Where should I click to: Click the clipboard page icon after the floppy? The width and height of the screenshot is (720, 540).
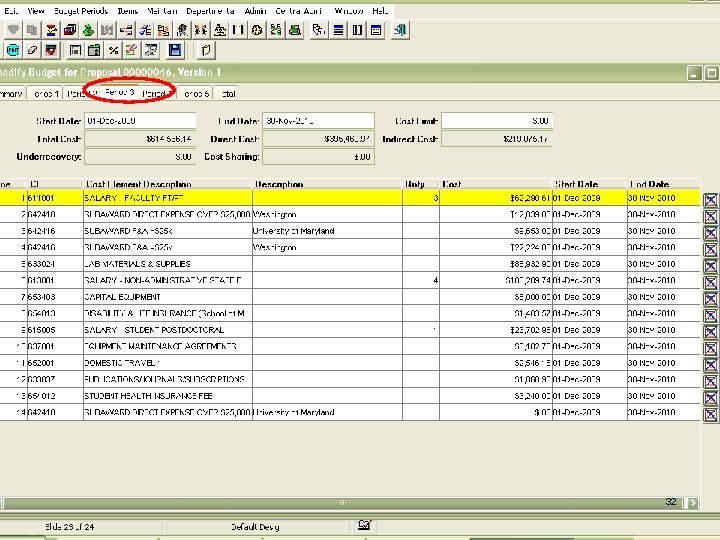point(206,50)
